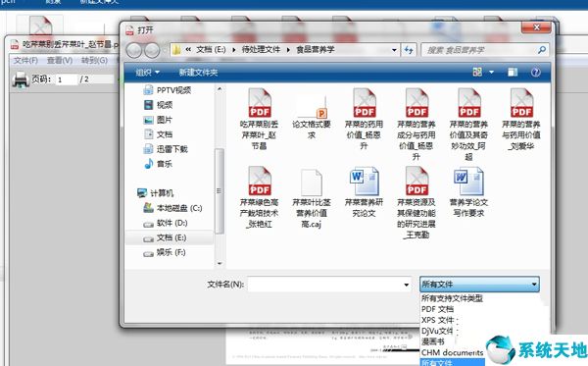Click search magnifier icon in search box
Screen dimensions: 588x366
click(x=542, y=49)
